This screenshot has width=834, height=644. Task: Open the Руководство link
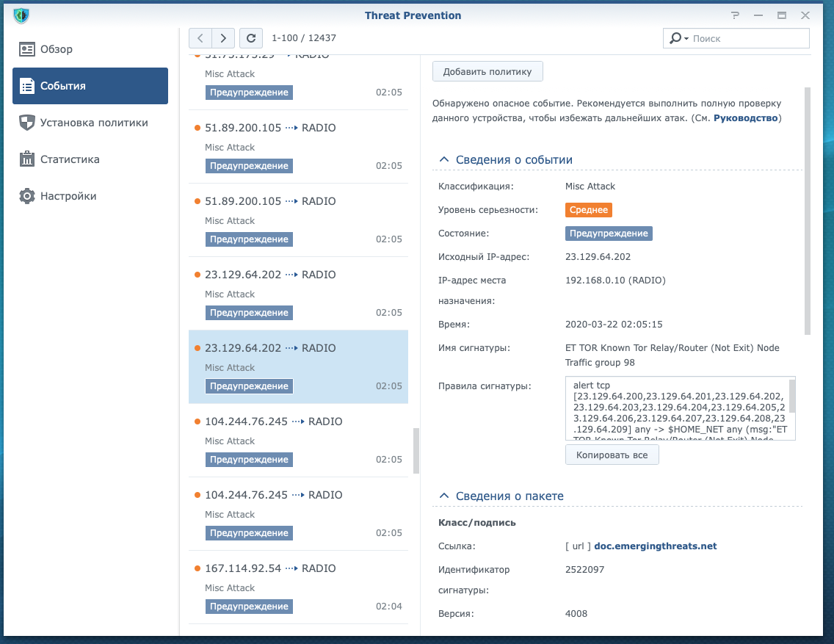coord(745,117)
